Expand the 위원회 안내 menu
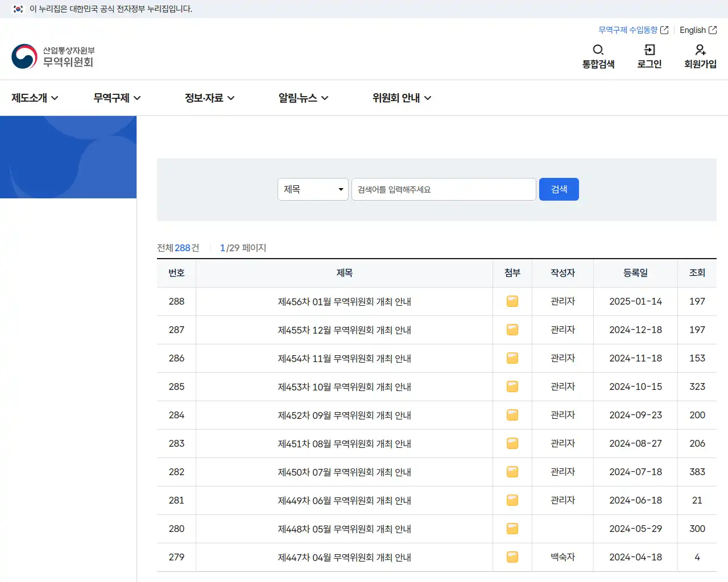This screenshot has height=582, width=728. (402, 98)
